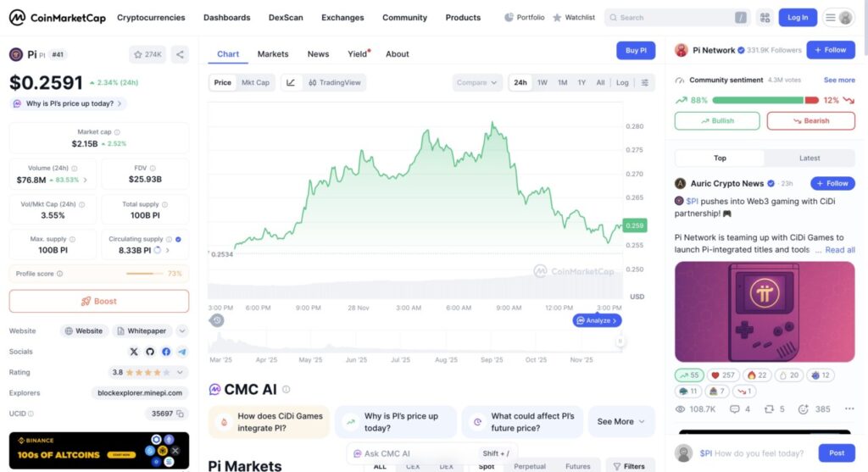The image size is (868, 472).
Task: Click the Buy PI button
Action: [636, 51]
